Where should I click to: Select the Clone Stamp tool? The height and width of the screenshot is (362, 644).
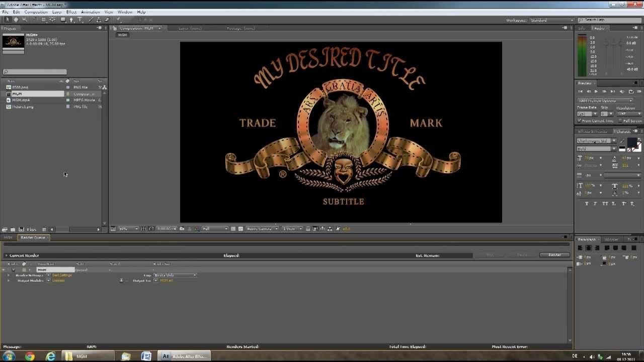pyautogui.click(x=99, y=20)
